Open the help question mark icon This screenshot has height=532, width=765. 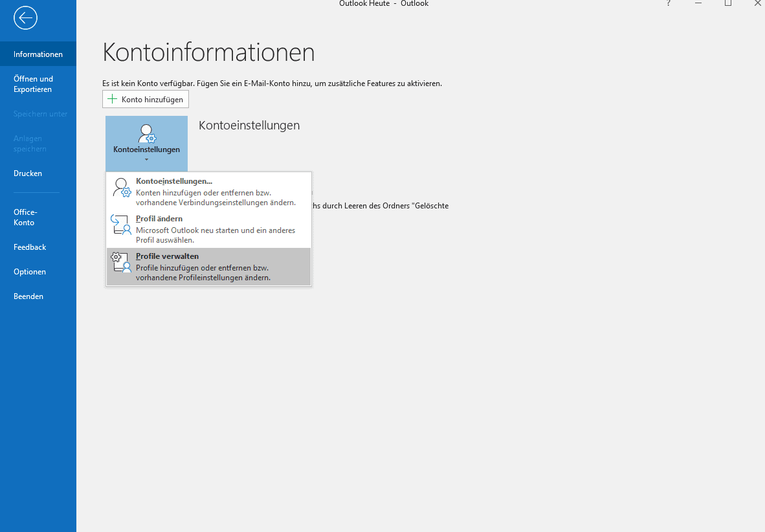tap(669, 3)
